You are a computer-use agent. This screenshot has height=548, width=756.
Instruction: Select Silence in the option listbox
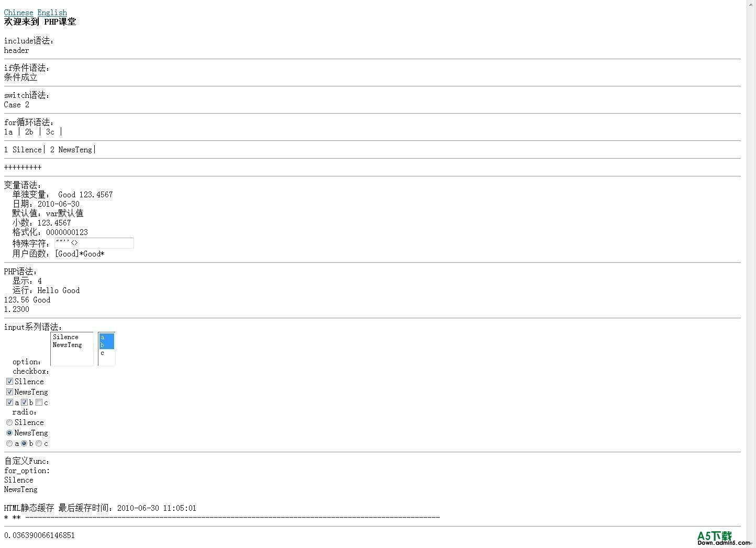coord(65,337)
